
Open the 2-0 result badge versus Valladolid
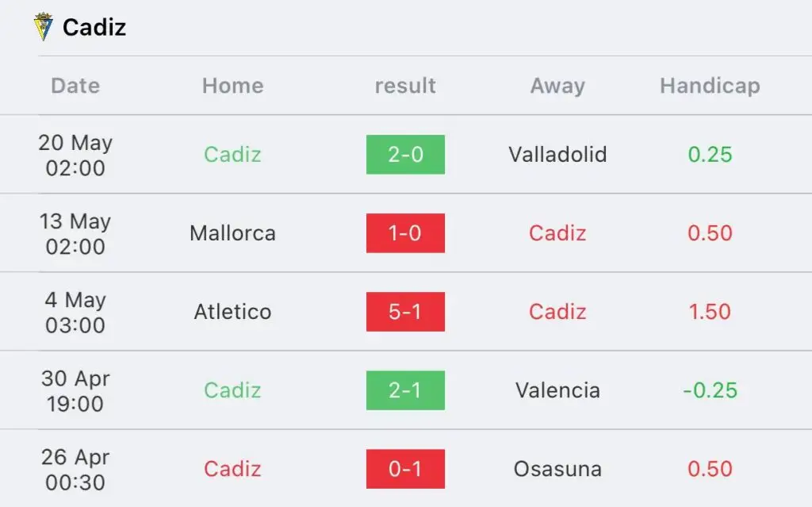click(405, 155)
